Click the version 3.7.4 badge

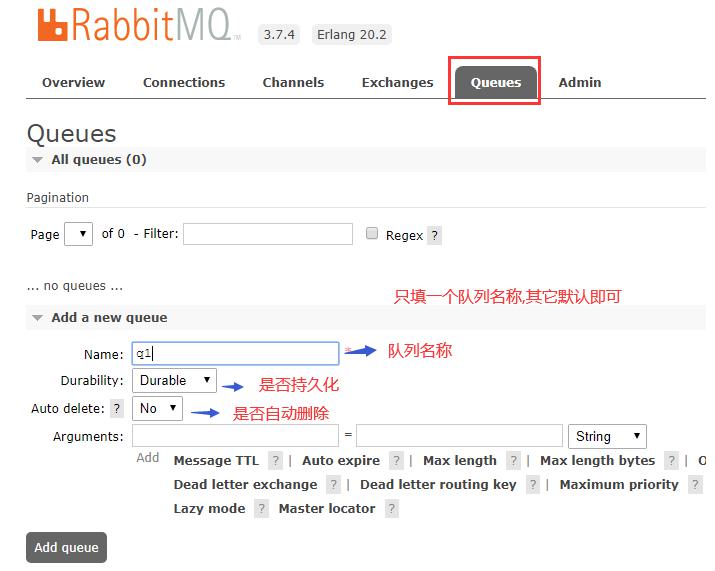click(279, 35)
